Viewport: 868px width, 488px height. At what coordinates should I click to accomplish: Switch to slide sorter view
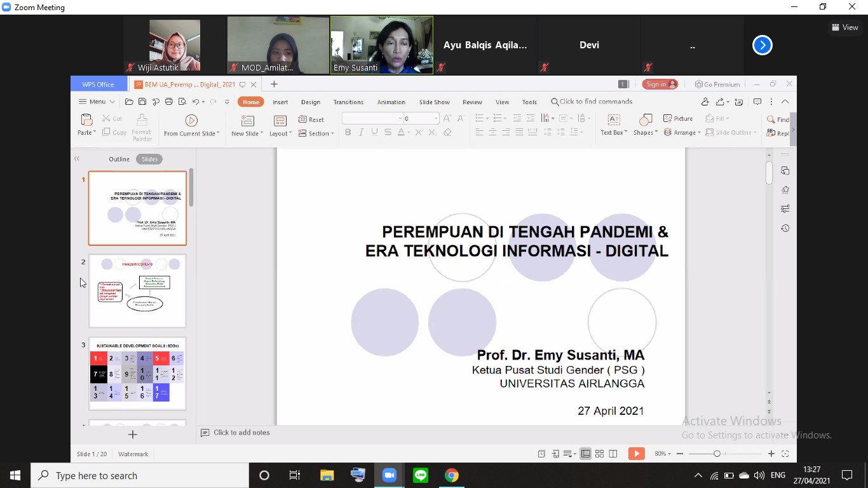tap(599, 454)
